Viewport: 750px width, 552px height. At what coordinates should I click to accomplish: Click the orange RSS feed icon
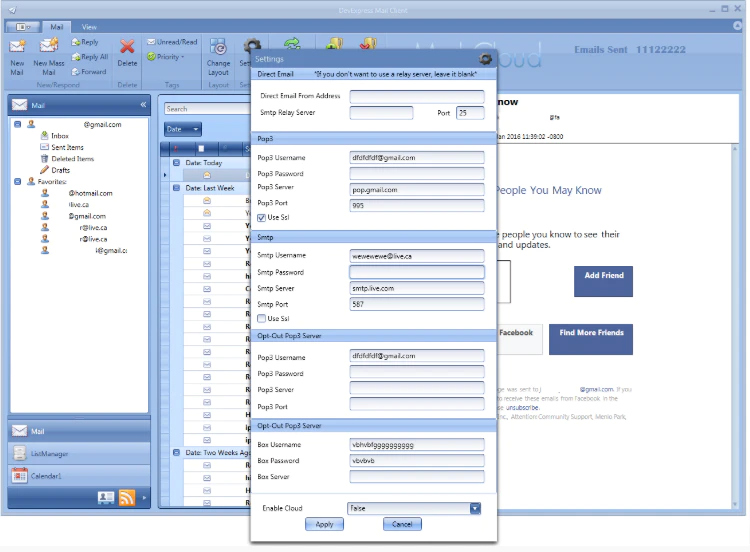[x=127, y=498]
